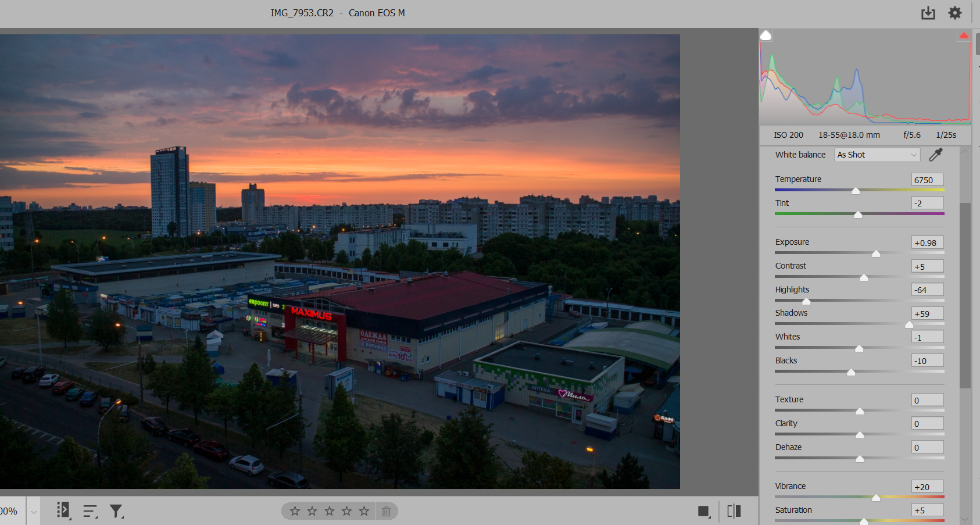The height and width of the screenshot is (525, 980).
Task: Rate the photo one star
Action: coord(295,511)
